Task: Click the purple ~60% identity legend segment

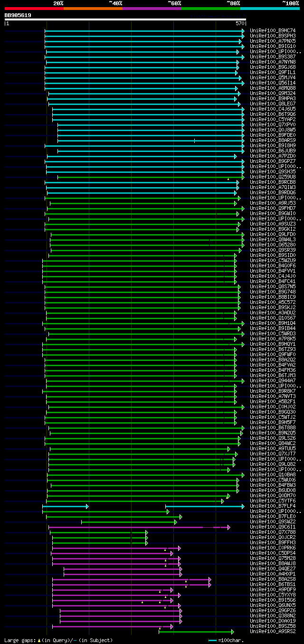Action: (152, 9)
